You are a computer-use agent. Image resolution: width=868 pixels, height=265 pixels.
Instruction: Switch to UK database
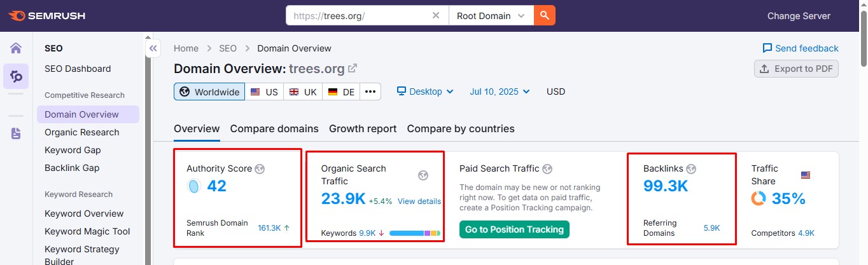(x=303, y=92)
